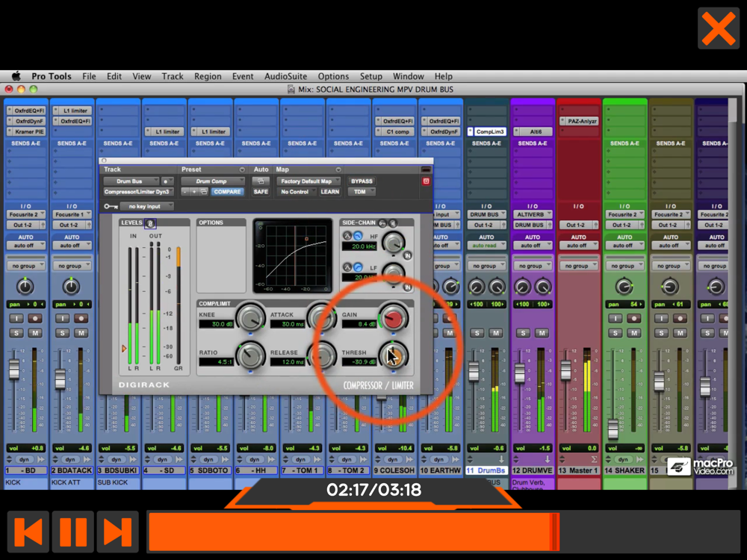This screenshot has height=560, width=747.
Task: Enable input monitoring on BDATACK track
Action: click(x=63, y=318)
